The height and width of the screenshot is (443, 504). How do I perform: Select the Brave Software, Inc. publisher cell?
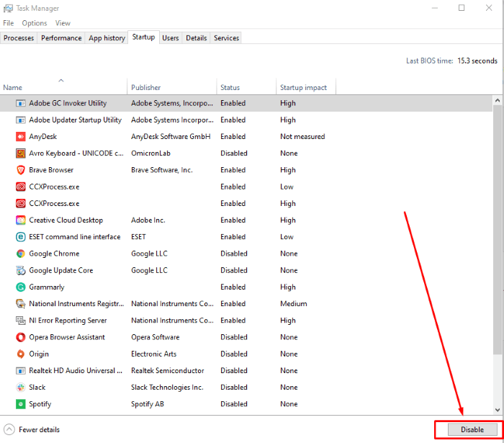(x=162, y=170)
